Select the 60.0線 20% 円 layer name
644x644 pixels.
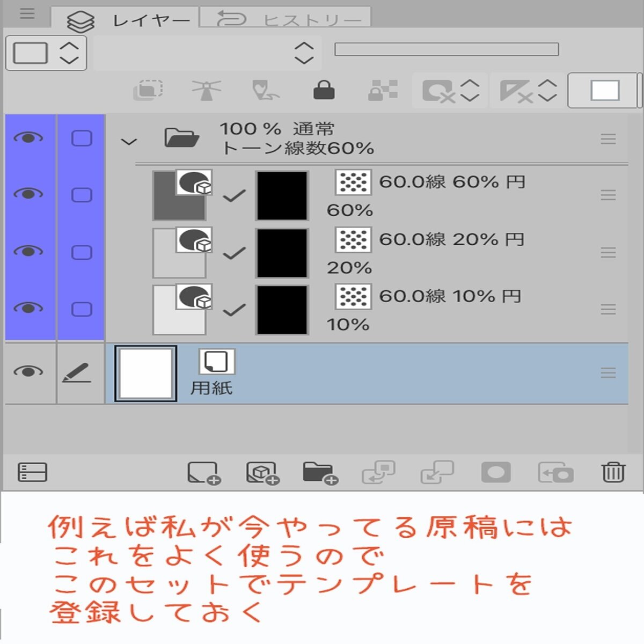tap(452, 239)
